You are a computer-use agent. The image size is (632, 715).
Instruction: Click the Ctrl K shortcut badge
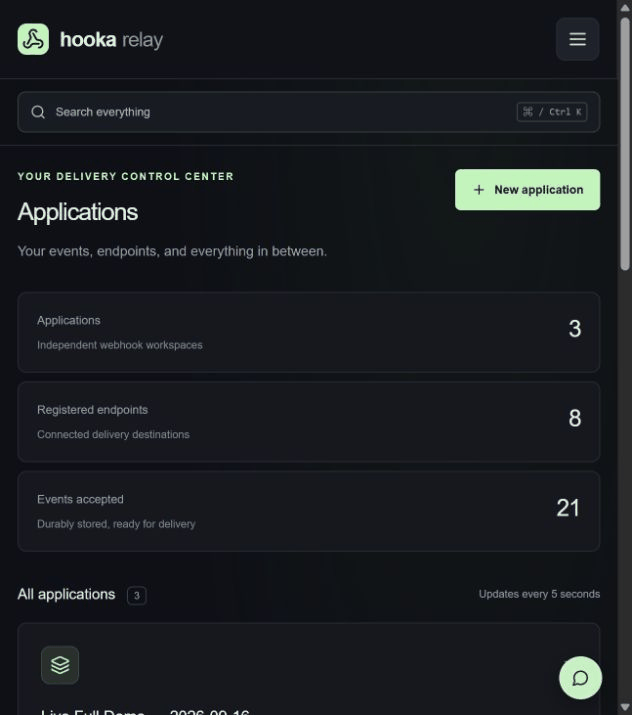[552, 112]
